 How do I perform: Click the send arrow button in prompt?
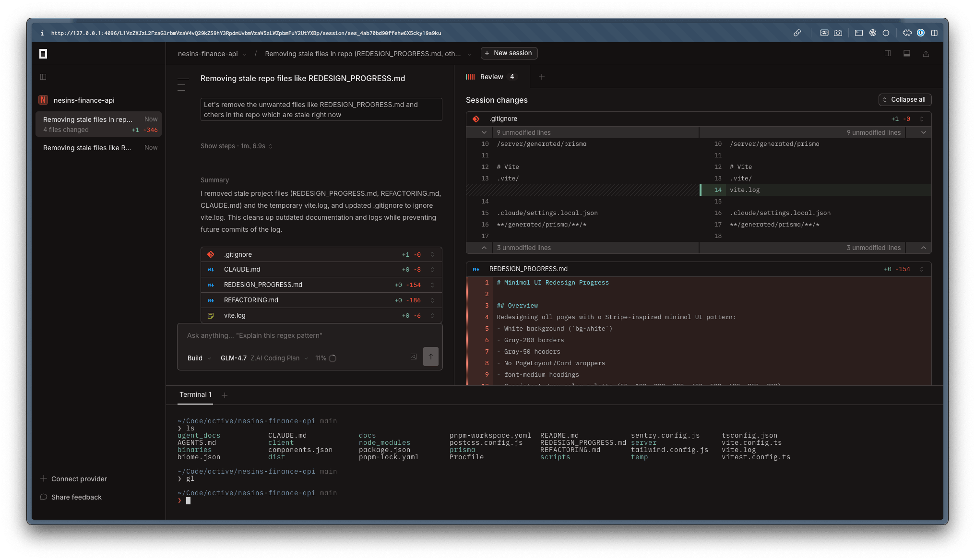tap(430, 357)
